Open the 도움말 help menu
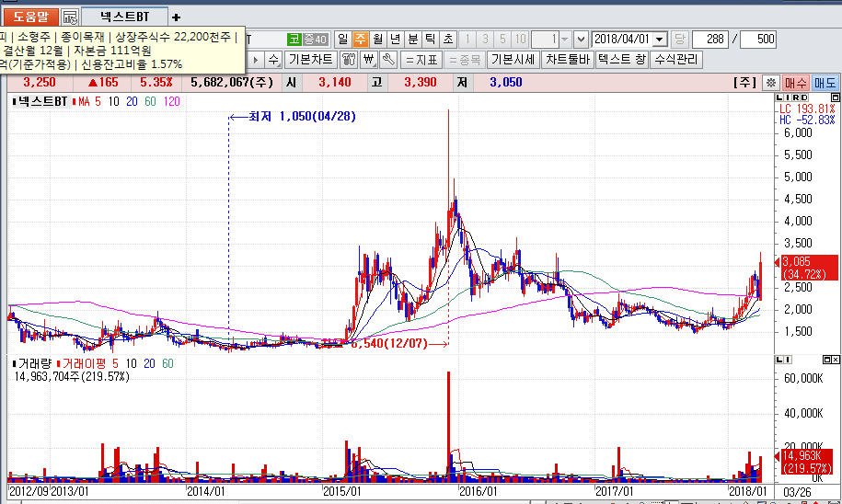842x504 pixels. click(29, 17)
